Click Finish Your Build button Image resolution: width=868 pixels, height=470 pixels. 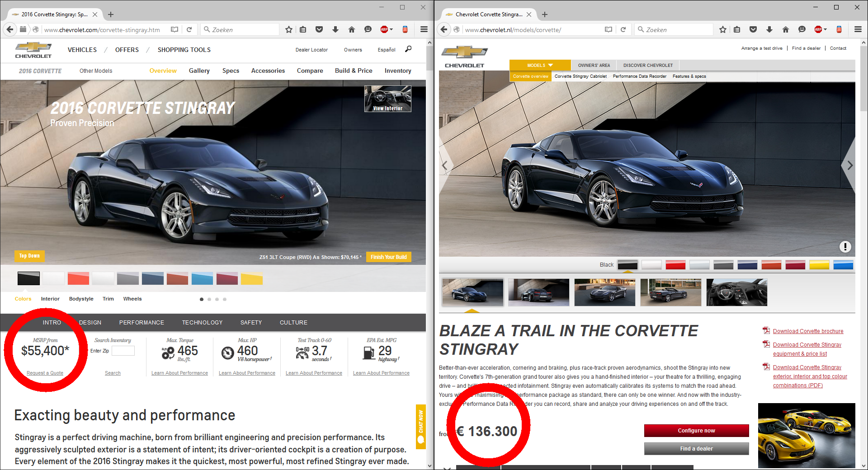click(x=389, y=257)
